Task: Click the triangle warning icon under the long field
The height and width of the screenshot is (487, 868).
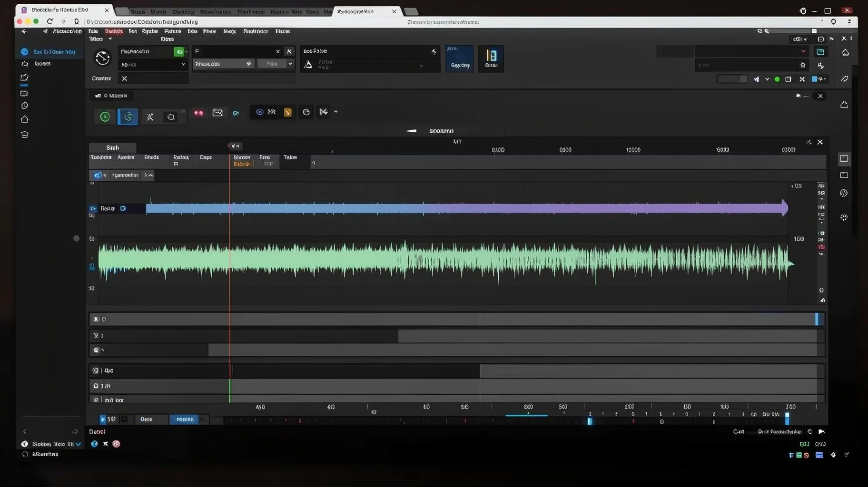Action: coord(308,64)
